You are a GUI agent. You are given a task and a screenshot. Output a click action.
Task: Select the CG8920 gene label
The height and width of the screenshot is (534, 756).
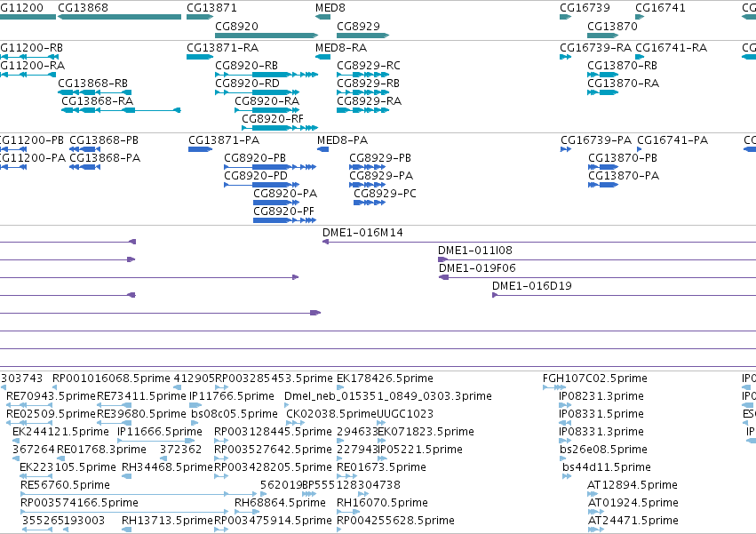[236, 26]
